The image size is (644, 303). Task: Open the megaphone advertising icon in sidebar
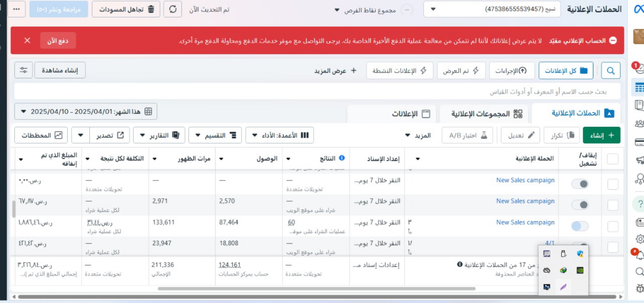640,160
